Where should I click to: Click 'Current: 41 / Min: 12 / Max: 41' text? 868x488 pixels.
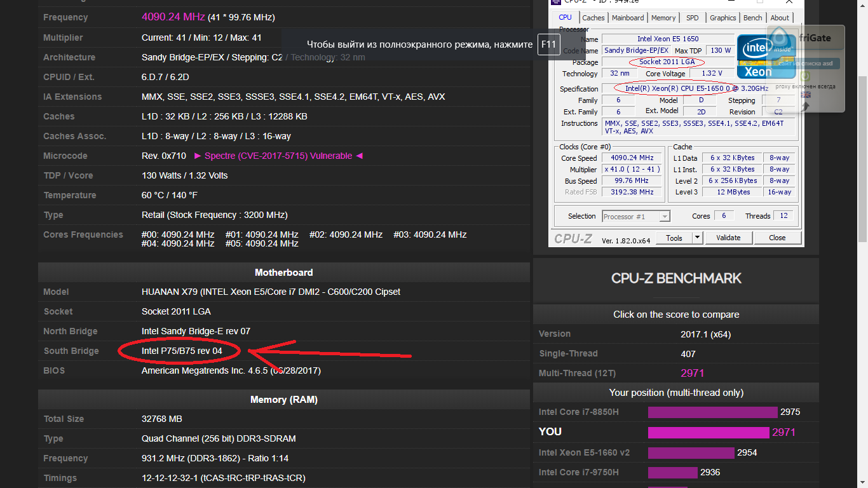(x=201, y=37)
